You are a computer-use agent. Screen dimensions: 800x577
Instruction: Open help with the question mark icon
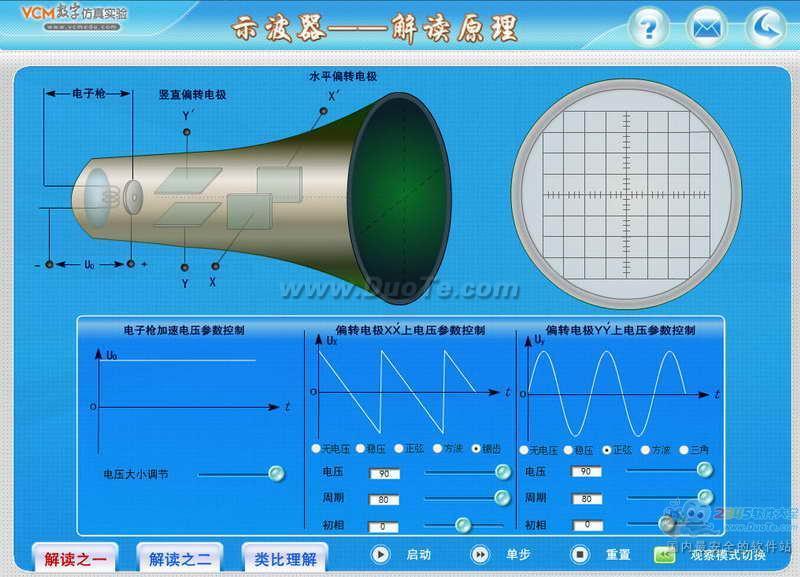tap(651, 27)
